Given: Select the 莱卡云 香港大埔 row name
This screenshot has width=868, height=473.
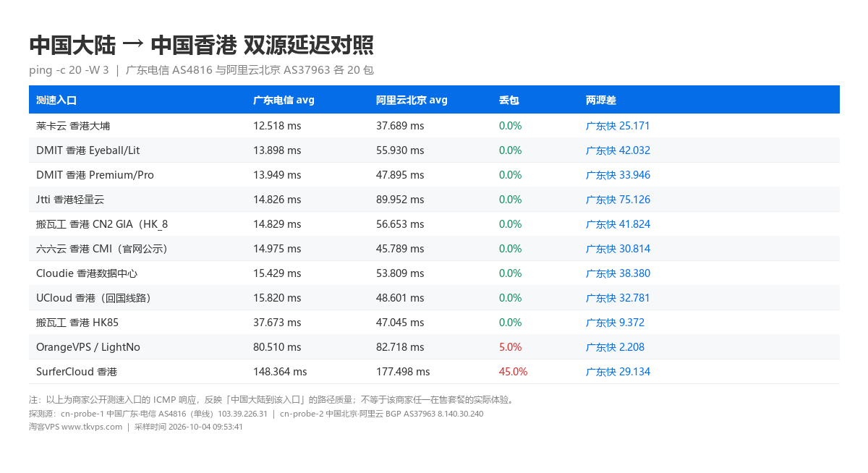Looking at the screenshot, I should click(73, 126).
